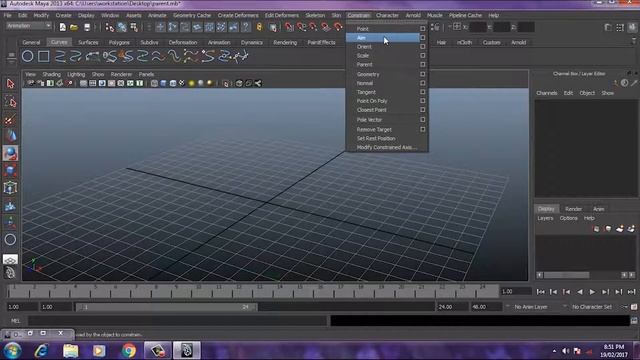Open No Anim Layer dropdown

(530, 307)
